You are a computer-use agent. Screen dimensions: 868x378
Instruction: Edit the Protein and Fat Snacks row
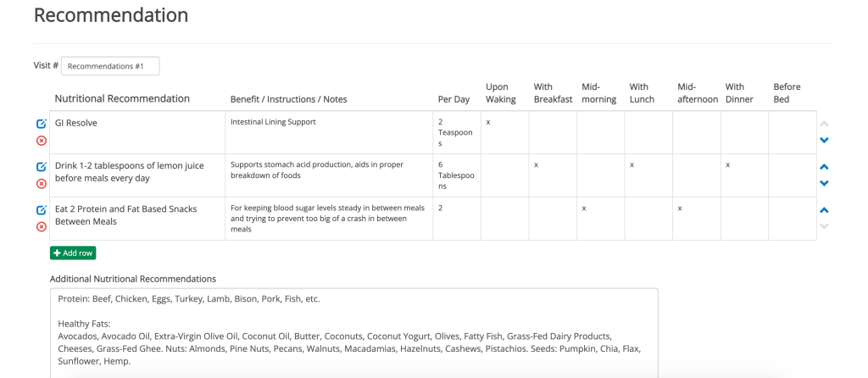pos(42,210)
